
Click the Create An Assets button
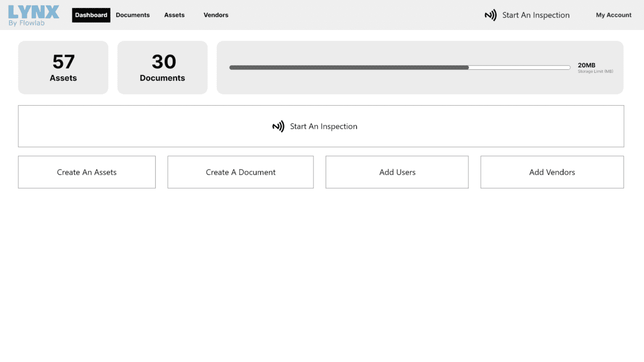pyautogui.click(x=87, y=172)
